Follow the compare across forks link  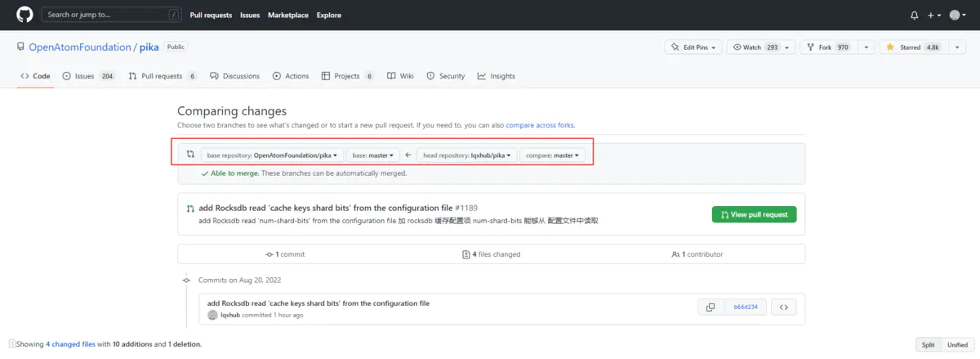(540, 125)
